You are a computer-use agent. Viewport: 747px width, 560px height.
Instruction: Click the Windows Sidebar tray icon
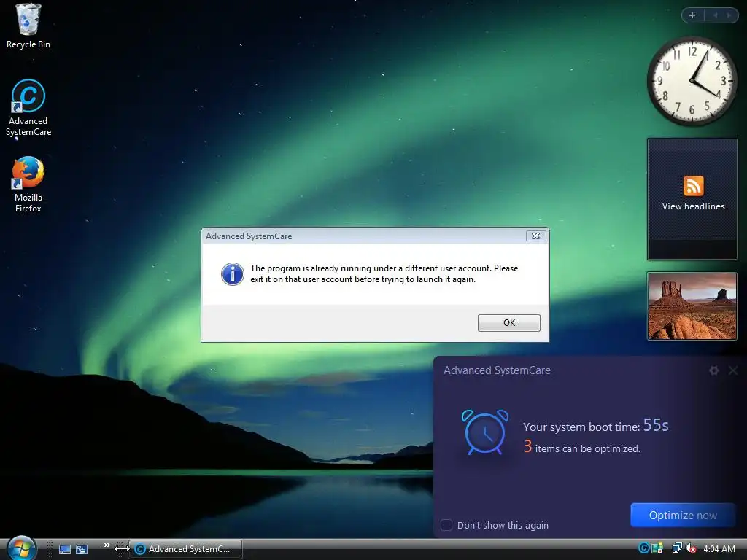coord(657,548)
